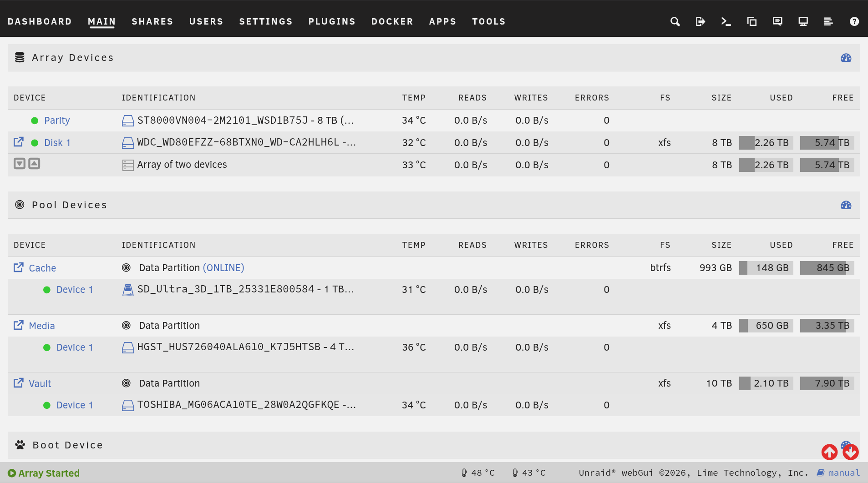Switch to the Shares tab
Image resolution: width=868 pixels, height=483 pixels.
(152, 21)
